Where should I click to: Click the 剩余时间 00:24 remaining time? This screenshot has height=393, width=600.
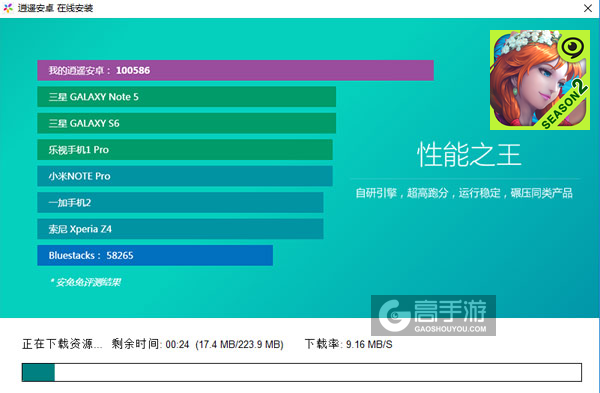150,344
